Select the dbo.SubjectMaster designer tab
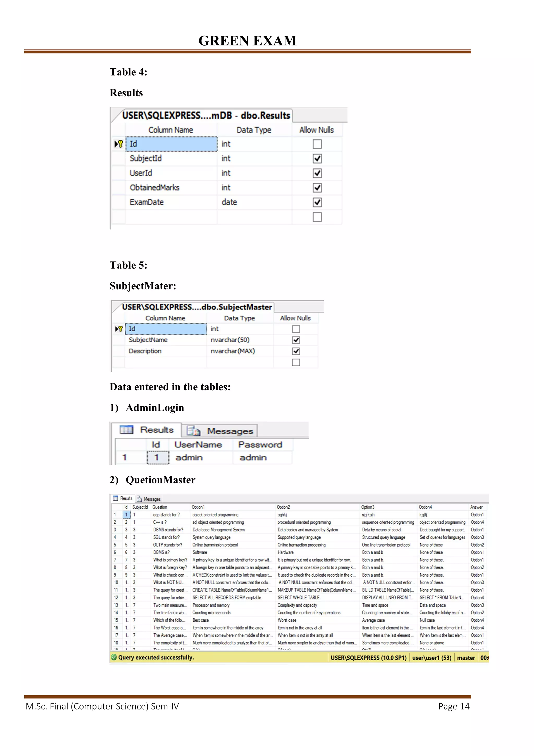The height and width of the screenshot is (756, 534). click(196, 307)
